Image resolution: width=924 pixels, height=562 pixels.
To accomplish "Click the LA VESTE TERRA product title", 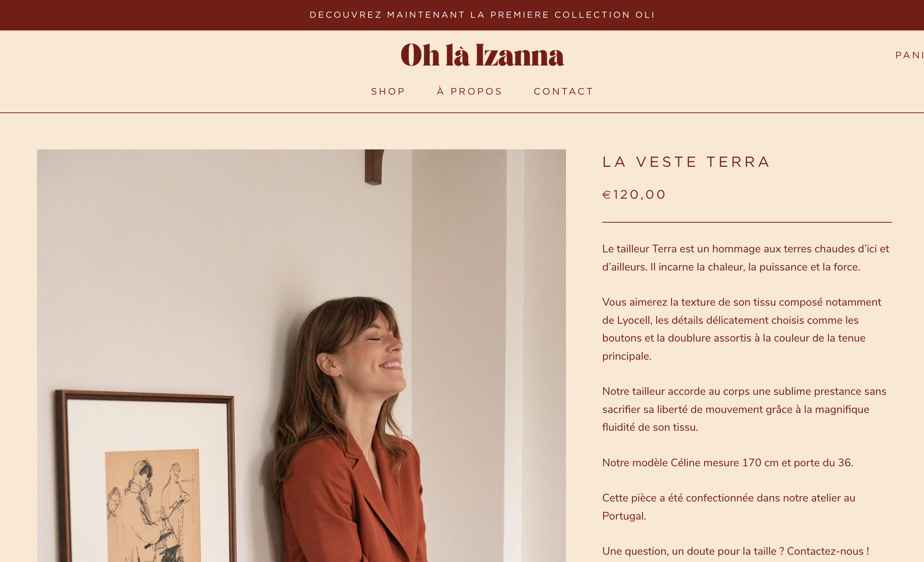I will click(x=686, y=162).
